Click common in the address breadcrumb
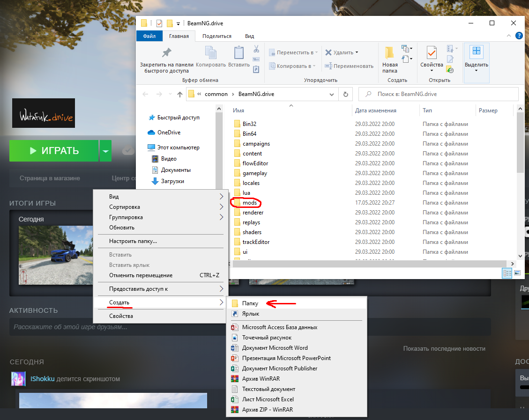Image resolution: width=529 pixels, height=420 pixels. pos(216,95)
